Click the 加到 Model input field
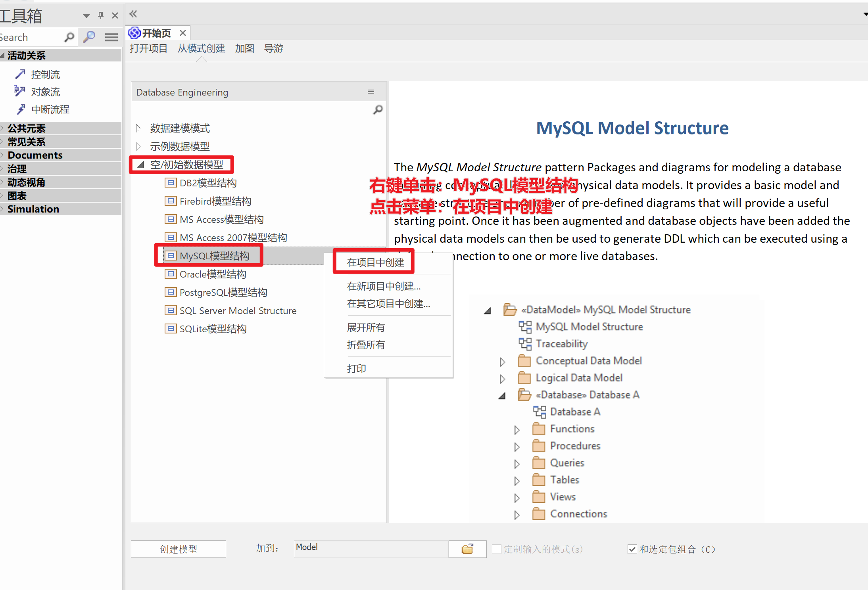This screenshot has height=590, width=868. coord(371,549)
